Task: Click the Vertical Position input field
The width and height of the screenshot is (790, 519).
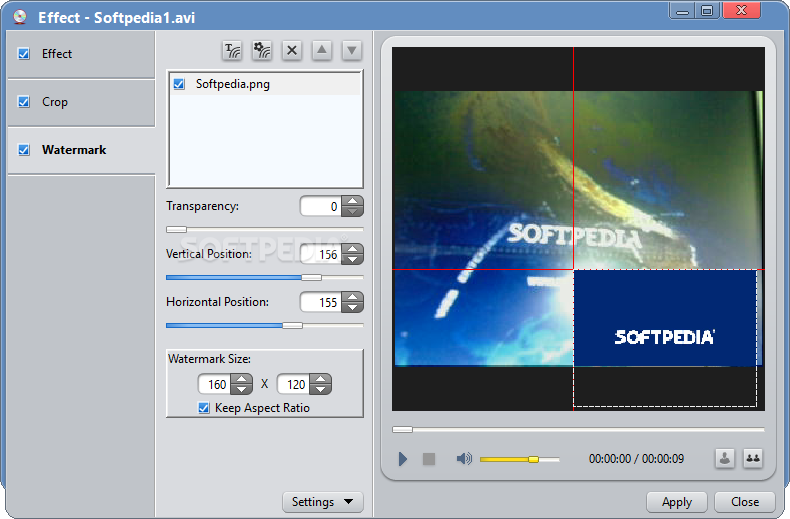Action: (320, 254)
